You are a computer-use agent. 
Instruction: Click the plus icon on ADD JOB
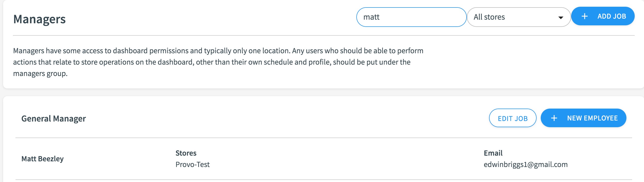(585, 16)
